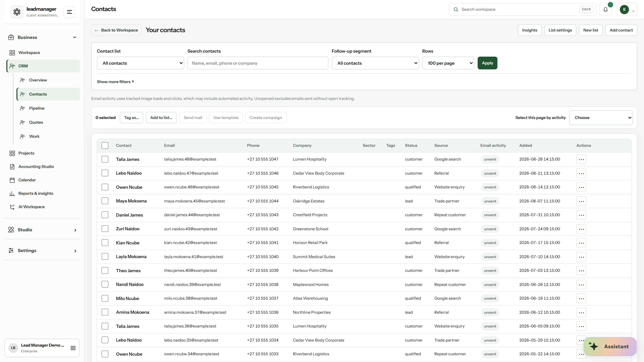Click the Assistant sparkle button
Viewport: 644px width, 362px height.
point(610,347)
